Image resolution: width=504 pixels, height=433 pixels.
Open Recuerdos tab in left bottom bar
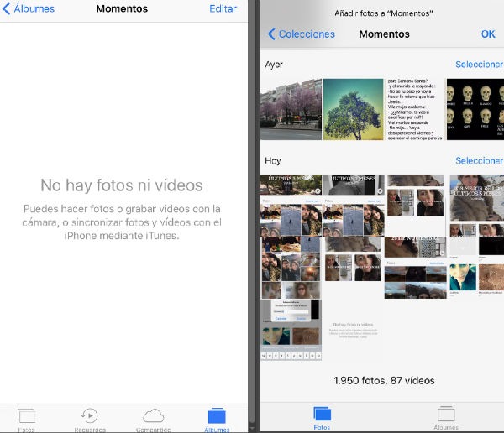click(x=90, y=420)
